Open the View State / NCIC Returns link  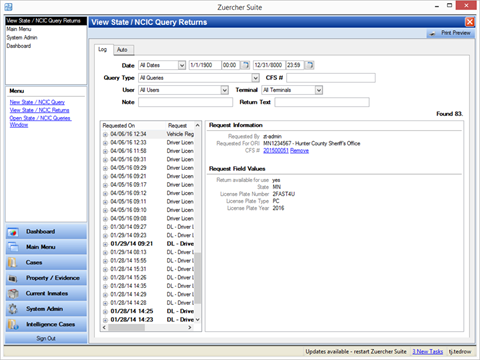pos(39,110)
